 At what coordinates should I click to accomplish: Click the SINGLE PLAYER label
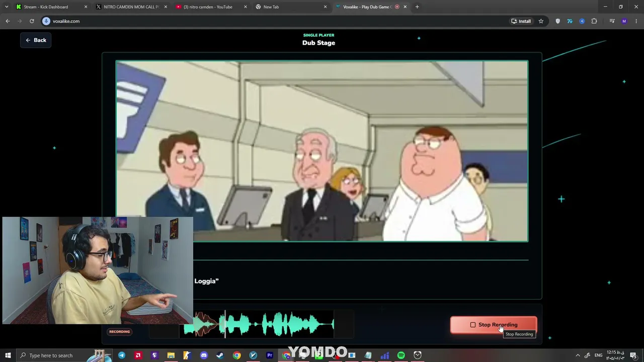coord(318,35)
